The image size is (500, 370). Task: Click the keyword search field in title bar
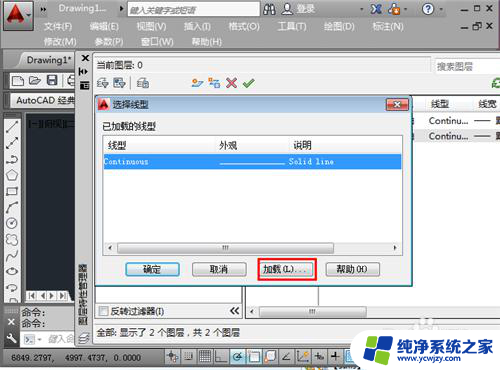point(193,9)
